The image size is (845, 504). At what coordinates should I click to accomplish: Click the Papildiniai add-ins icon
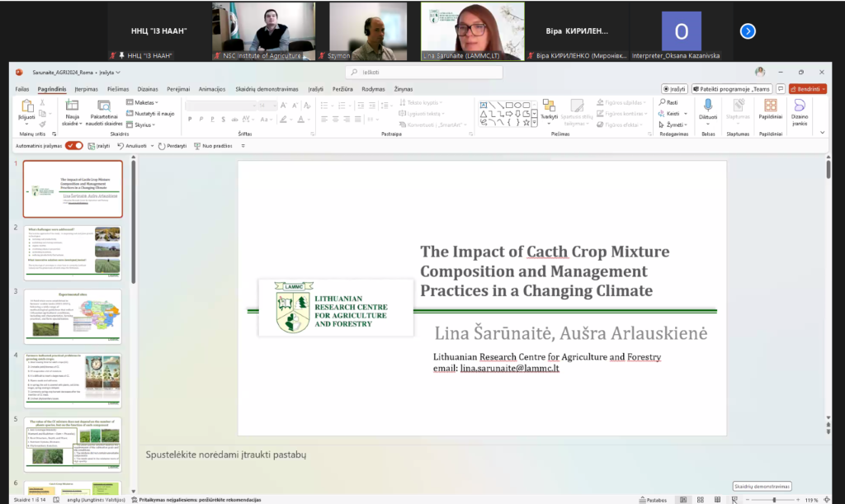[x=770, y=106]
